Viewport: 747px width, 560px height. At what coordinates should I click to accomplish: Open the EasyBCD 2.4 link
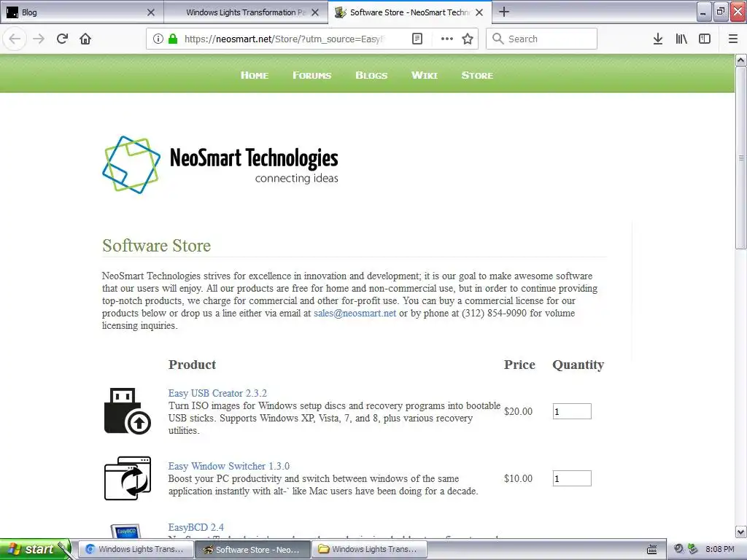(x=196, y=528)
